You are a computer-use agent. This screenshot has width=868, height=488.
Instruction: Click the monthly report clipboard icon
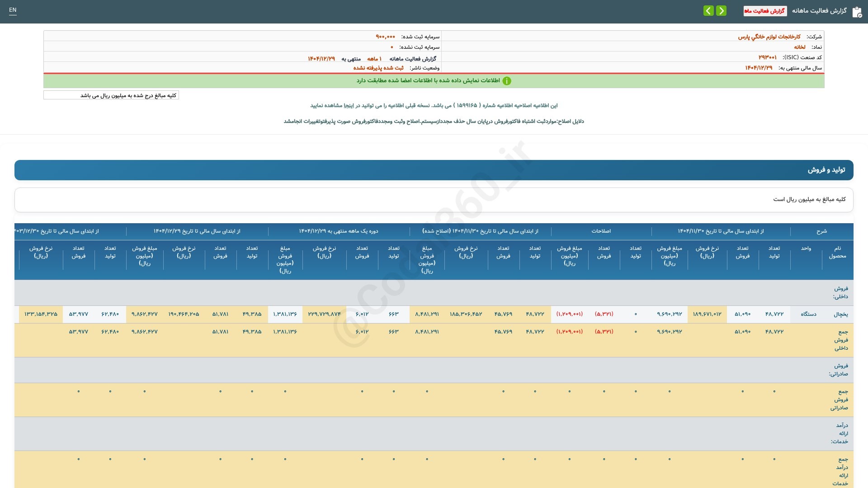(857, 12)
